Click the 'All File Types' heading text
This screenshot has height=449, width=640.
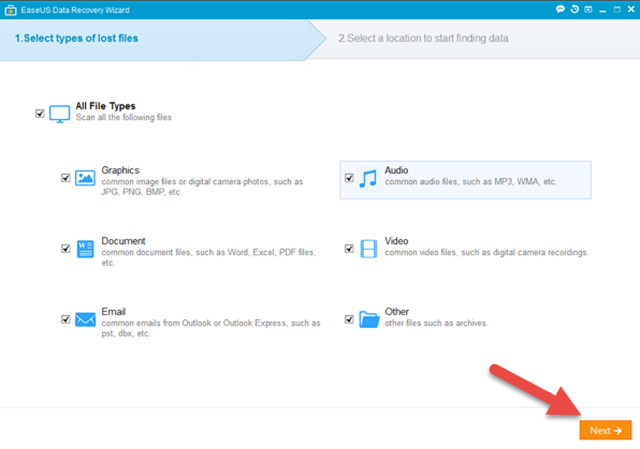[x=105, y=106]
